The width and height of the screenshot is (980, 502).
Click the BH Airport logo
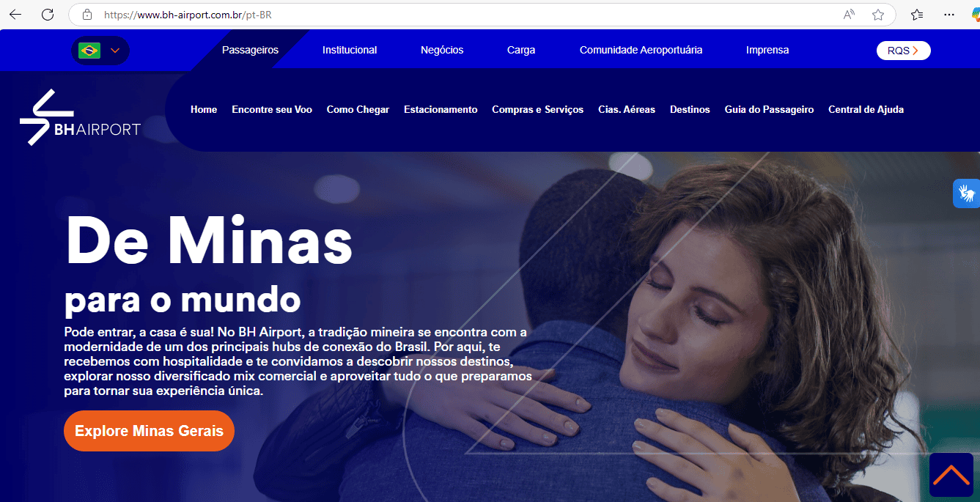coord(80,117)
